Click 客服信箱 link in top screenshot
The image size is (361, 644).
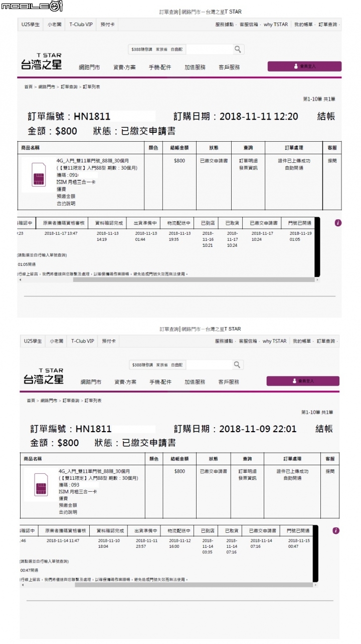pos(248,24)
